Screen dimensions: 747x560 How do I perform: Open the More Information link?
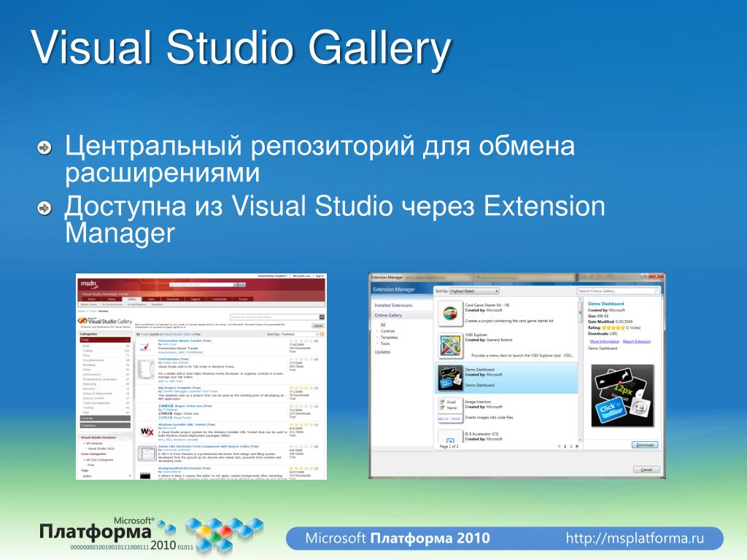click(604, 341)
